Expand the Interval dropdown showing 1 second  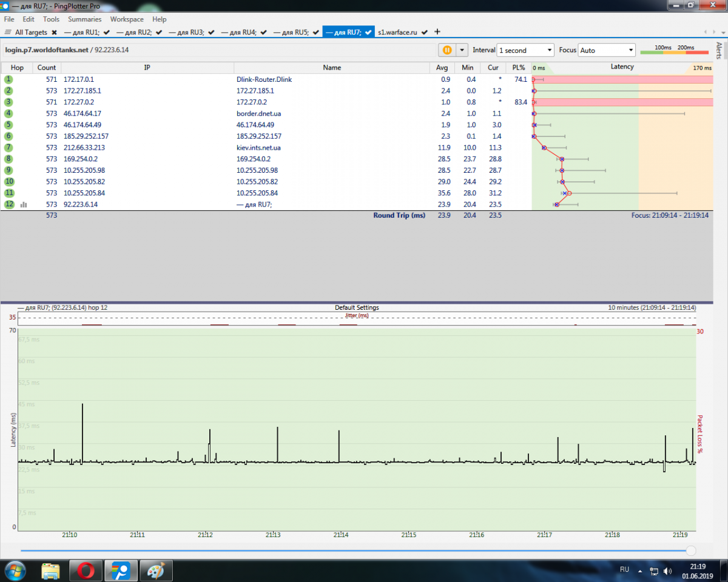click(525, 50)
